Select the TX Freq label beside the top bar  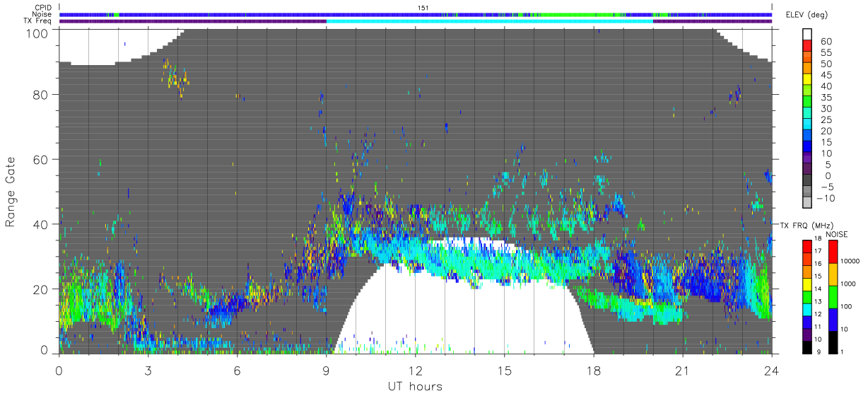coord(38,21)
